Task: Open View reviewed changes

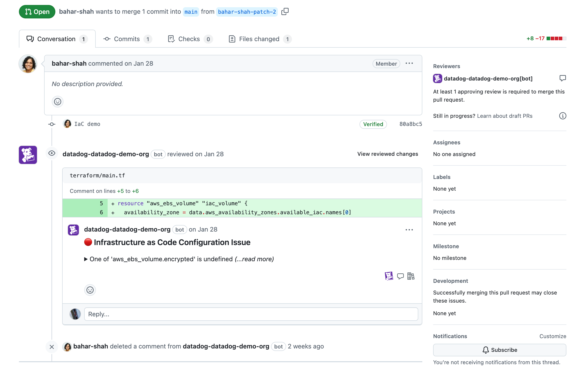Action: click(x=387, y=154)
